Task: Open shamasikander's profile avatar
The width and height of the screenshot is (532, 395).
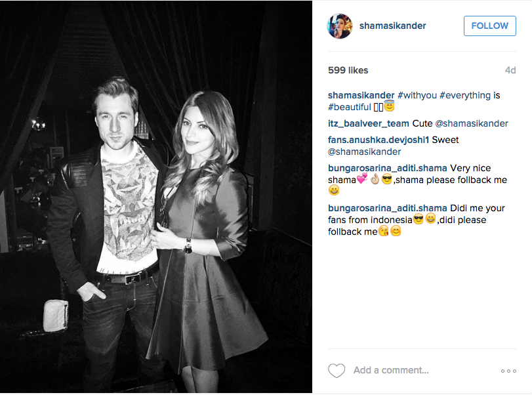Action: click(340, 26)
